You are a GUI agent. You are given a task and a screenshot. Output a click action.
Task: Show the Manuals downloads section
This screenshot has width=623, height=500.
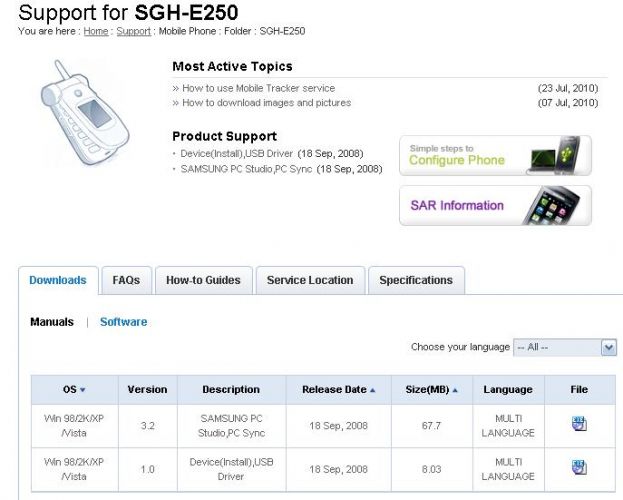pos(52,322)
